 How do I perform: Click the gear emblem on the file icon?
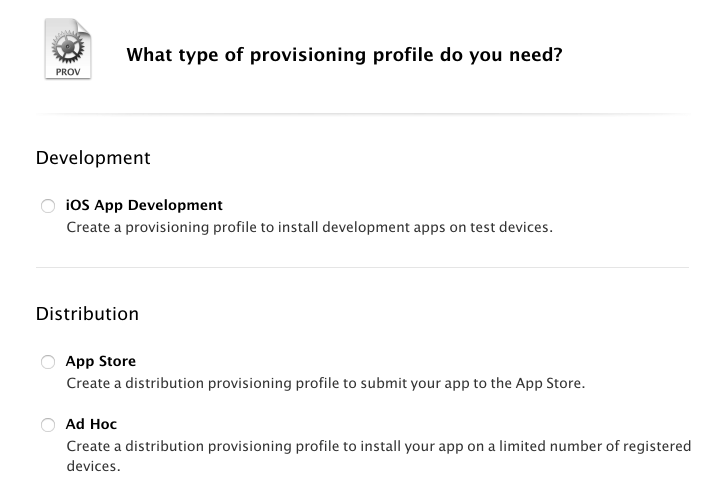[67, 45]
